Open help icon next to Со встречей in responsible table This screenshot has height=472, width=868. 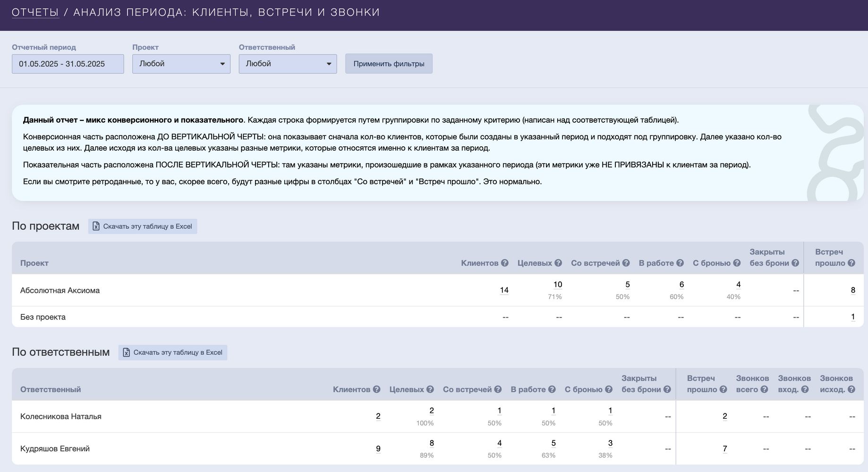pos(498,389)
